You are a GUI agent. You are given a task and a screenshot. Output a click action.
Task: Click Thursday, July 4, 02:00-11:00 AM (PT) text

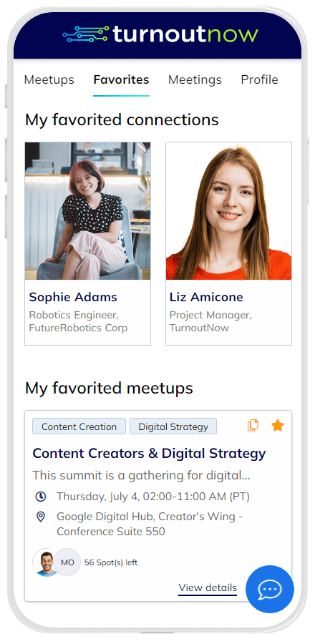tap(153, 497)
